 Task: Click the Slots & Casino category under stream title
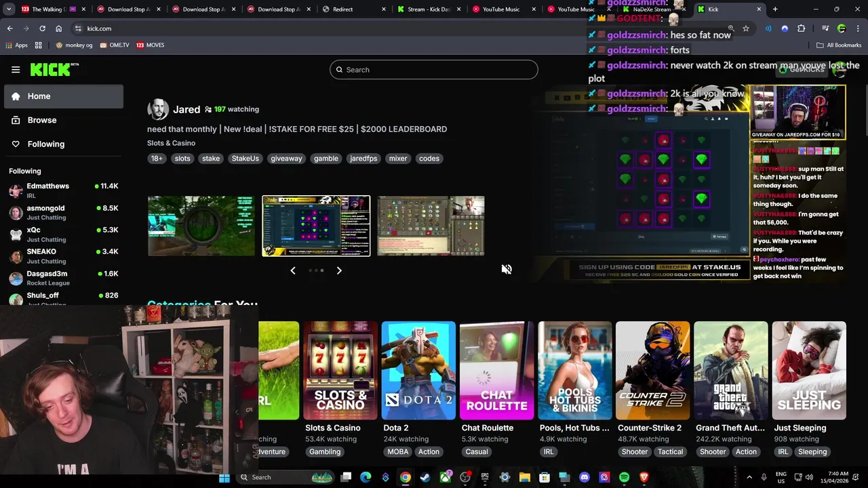171,143
